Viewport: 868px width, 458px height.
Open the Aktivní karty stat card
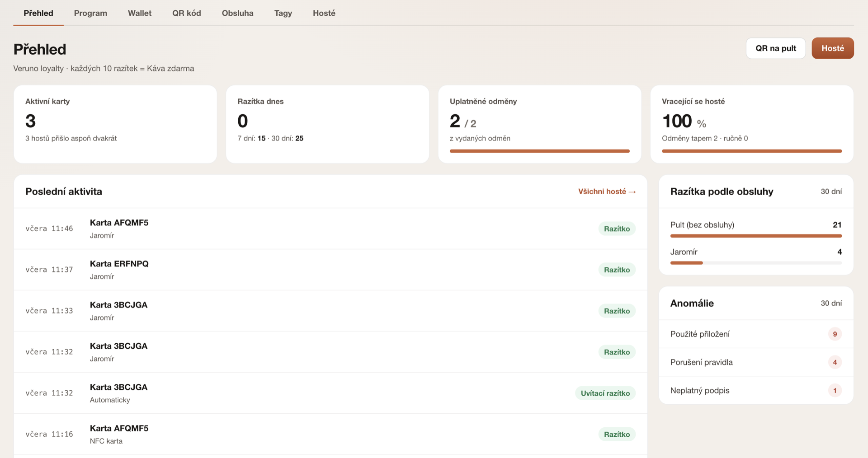coord(115,124)
